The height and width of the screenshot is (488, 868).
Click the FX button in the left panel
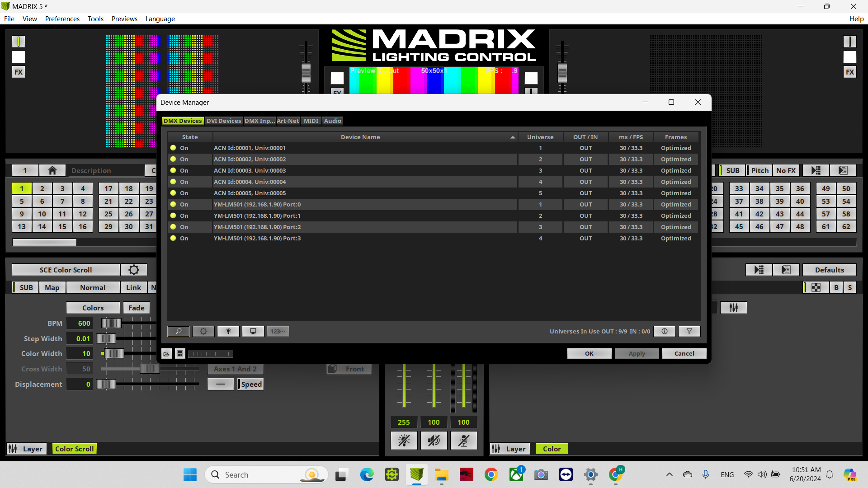tap(17, 71)
